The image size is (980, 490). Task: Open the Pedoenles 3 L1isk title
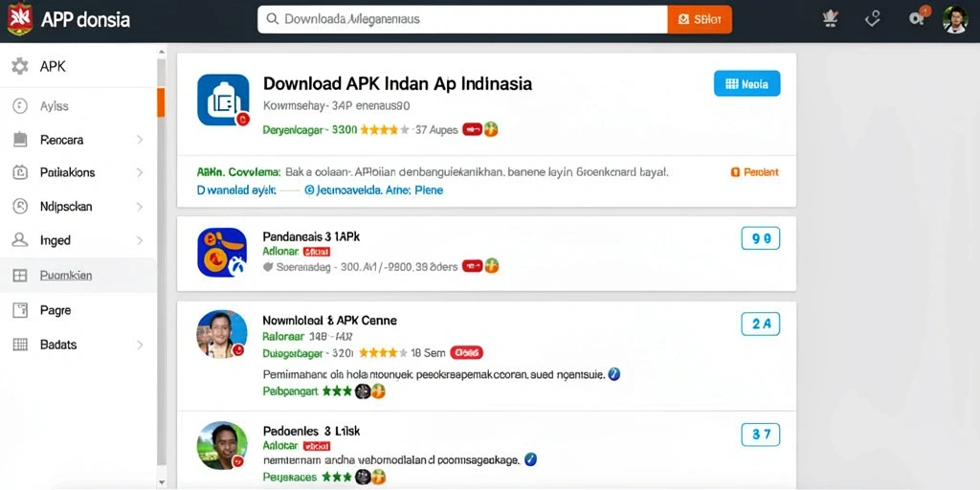(x=311, y=432)
